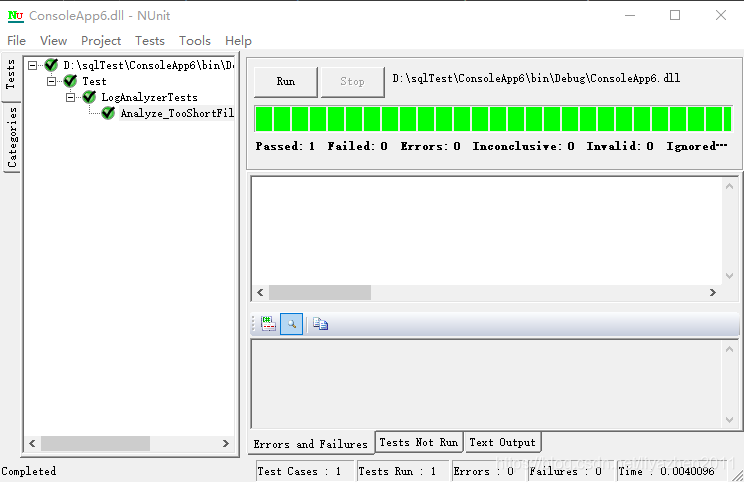
Task: Switch to the vertical Categories tab
Action: (12, 138)
